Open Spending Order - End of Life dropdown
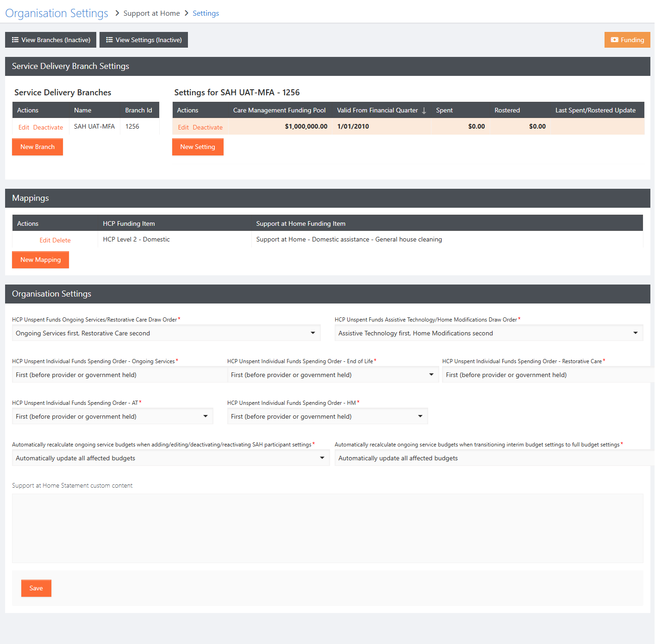Image resolution: width=655 pixels, height=644 pixels. 333,375
